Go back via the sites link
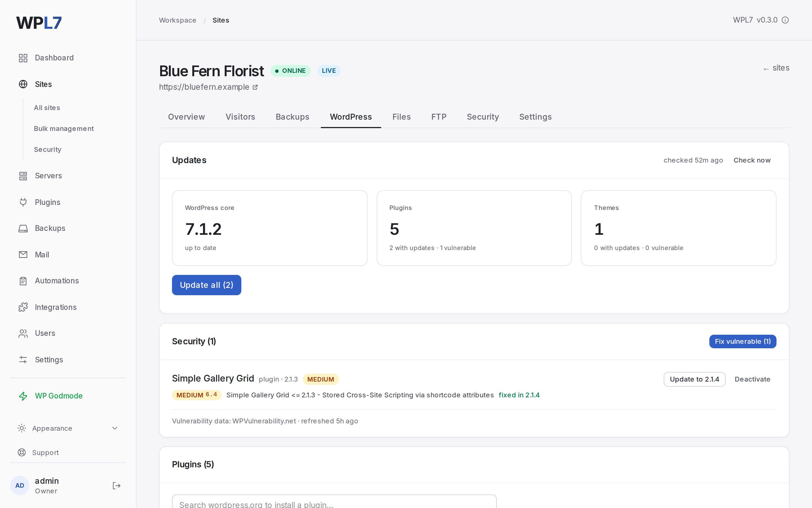This screenshot has width=812, height=508. (776, 68)
